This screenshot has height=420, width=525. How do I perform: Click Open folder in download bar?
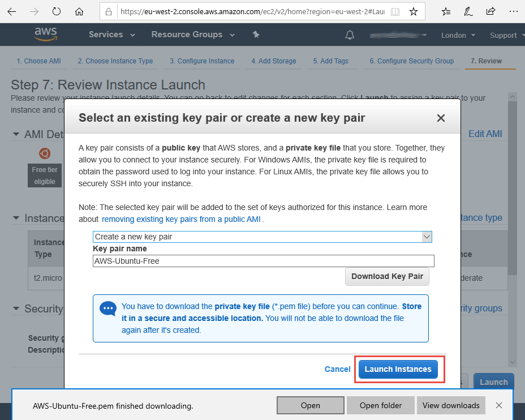point(381,405)
